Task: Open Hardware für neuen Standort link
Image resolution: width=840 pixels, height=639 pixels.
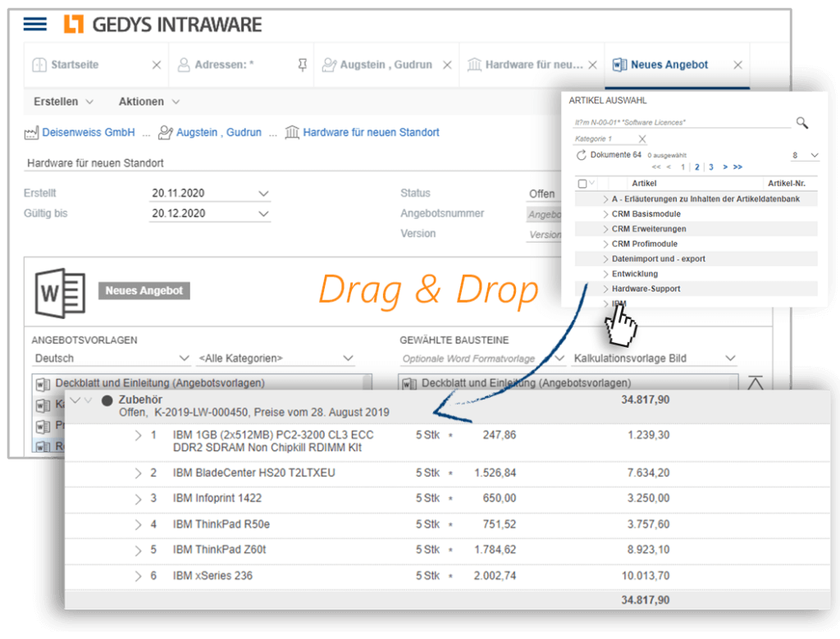Action: coord(371,132)
